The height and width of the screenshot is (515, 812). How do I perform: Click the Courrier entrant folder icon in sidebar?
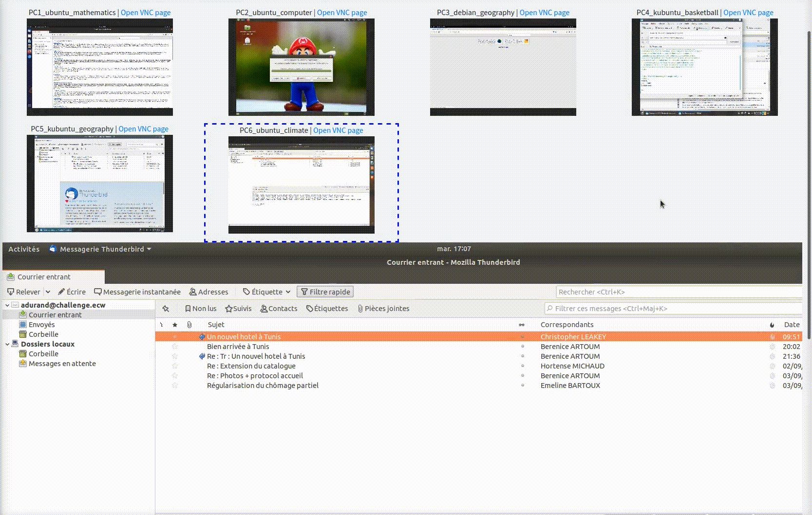pyautogui.click(x=23, y=315)
